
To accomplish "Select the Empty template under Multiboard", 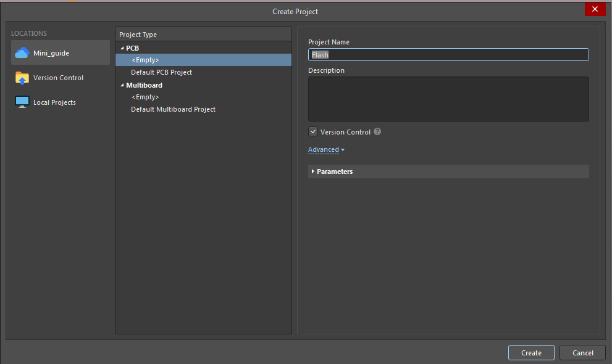I will tap(145, 97).
